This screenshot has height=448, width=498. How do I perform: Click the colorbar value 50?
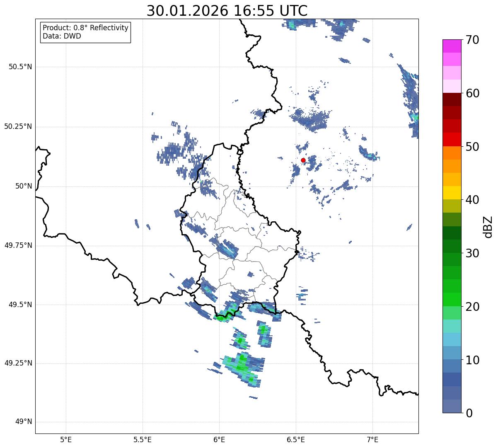tap(472, 147)
